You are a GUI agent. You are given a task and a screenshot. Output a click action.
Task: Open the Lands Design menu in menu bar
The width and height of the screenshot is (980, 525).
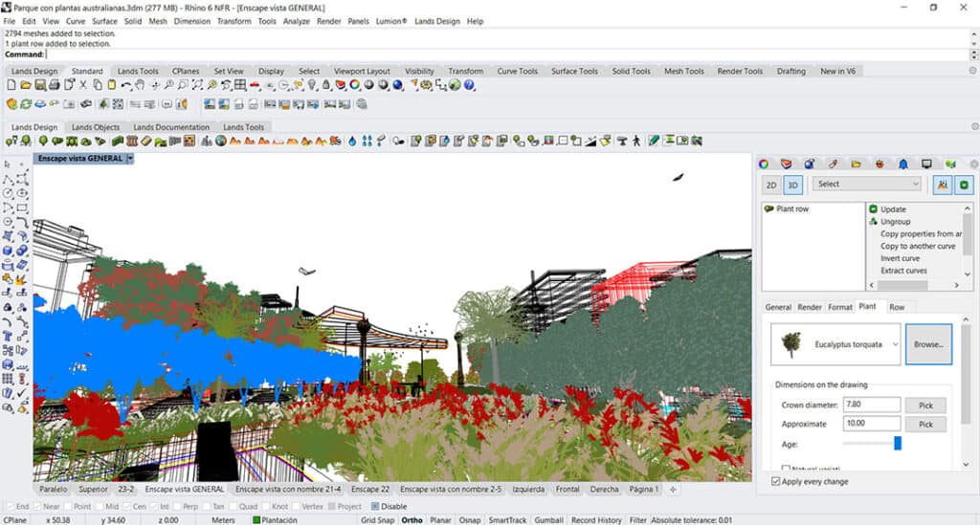click(x=436, y=21)
